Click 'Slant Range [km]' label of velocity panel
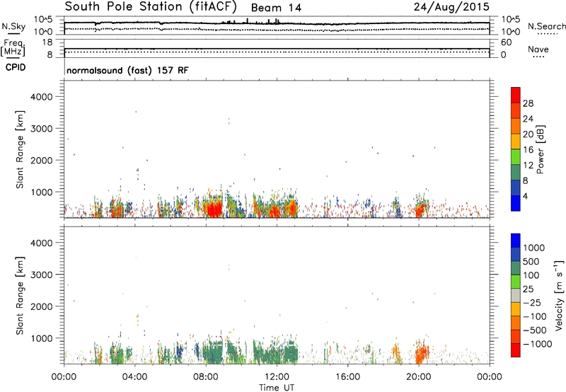Image resolution: width=566 pixels, height=392 pixels. [x=21, y=296]
